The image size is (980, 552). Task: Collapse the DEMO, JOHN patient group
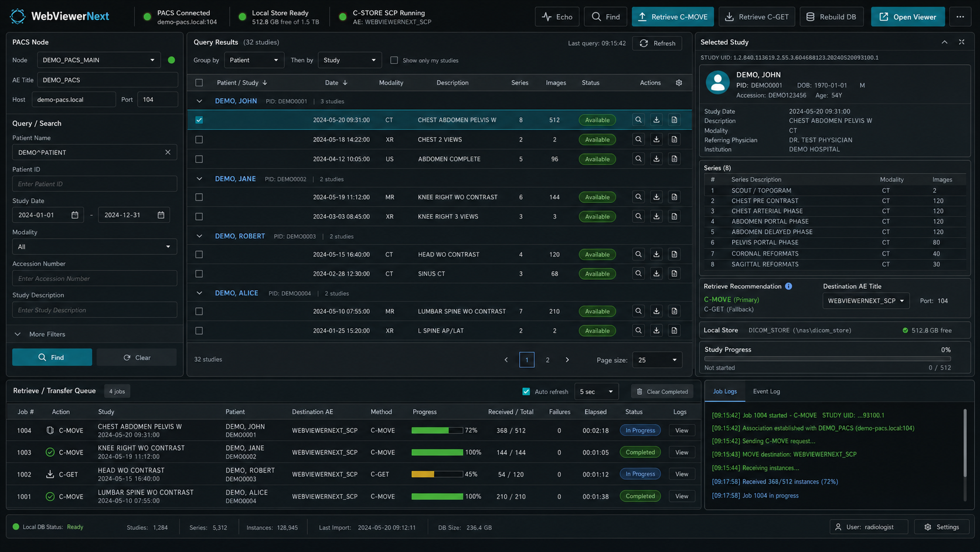pos(199,101)
